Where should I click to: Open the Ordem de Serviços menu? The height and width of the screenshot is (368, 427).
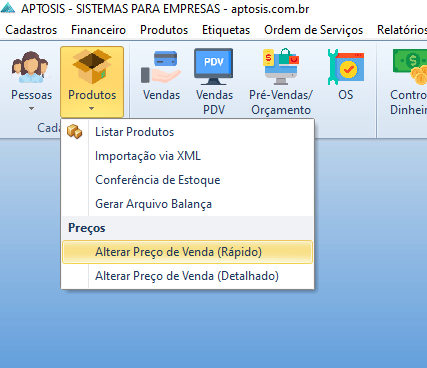click(x=314, y=30)
